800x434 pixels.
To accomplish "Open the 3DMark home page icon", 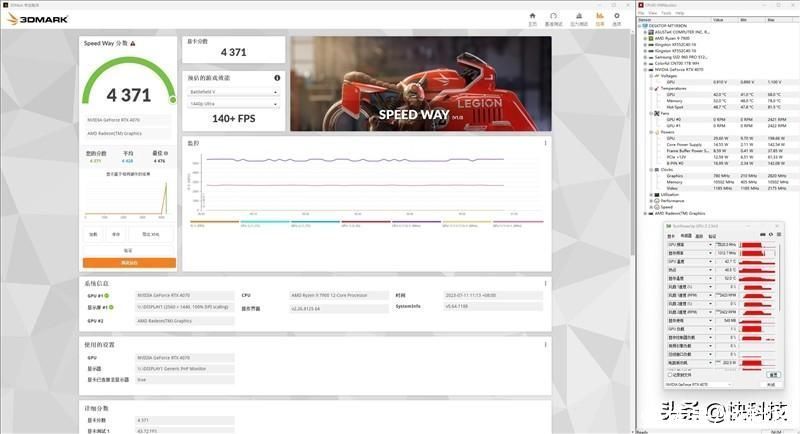I will 532,16.
